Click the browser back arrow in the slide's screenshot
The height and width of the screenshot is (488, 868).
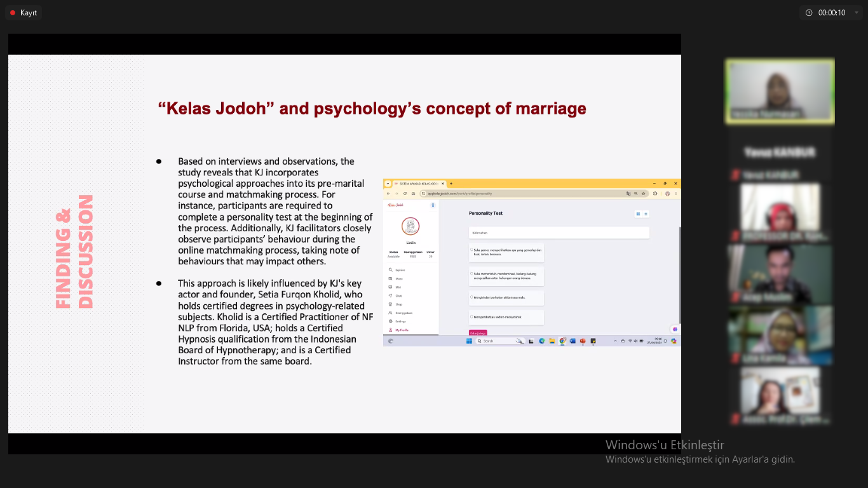point(388,194)
